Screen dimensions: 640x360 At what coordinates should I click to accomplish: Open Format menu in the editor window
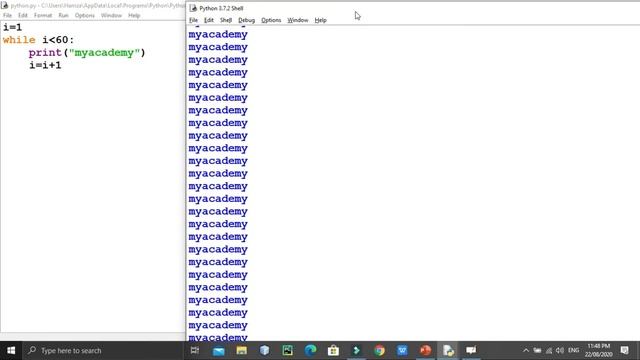pyautogui.click(x=43, y=15)
